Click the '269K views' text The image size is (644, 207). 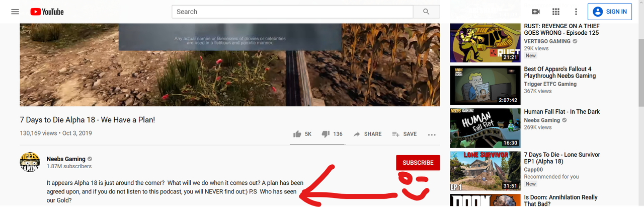point(538,127)
